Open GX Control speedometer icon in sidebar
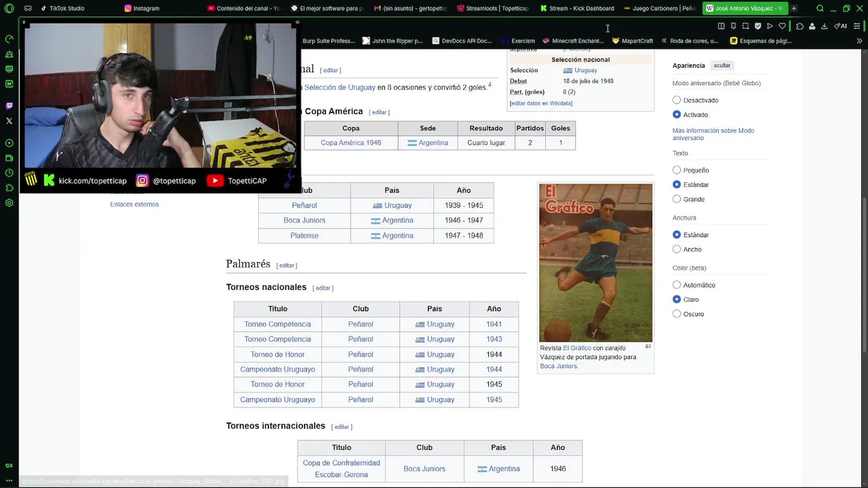The width and height of the screenshot is (868, 488). pos(9,39)
